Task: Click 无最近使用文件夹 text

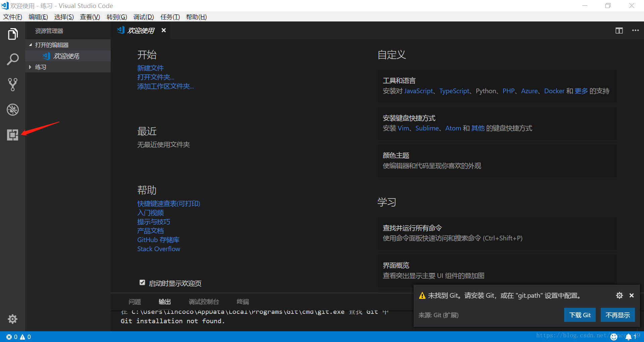Action: [163, 145]
